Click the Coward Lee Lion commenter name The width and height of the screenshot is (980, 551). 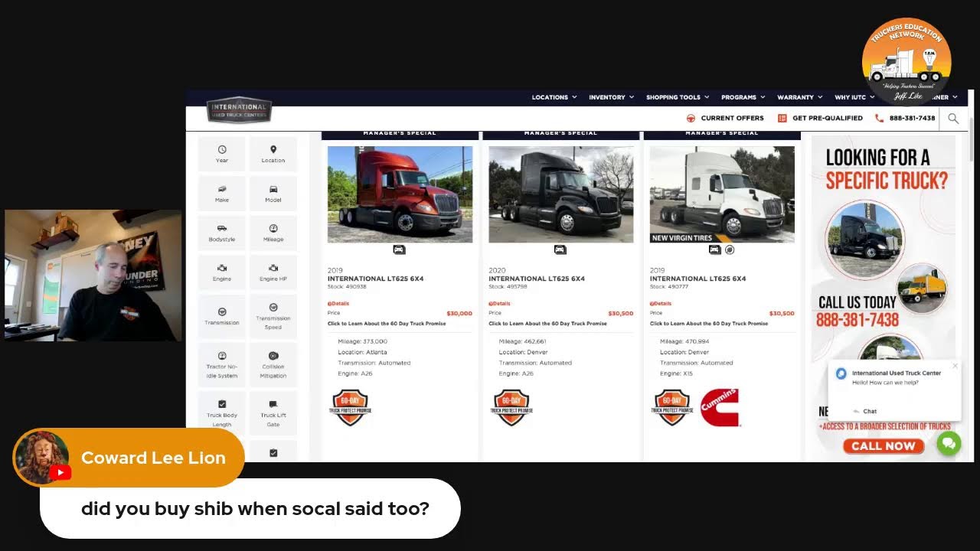pos(153,458)
